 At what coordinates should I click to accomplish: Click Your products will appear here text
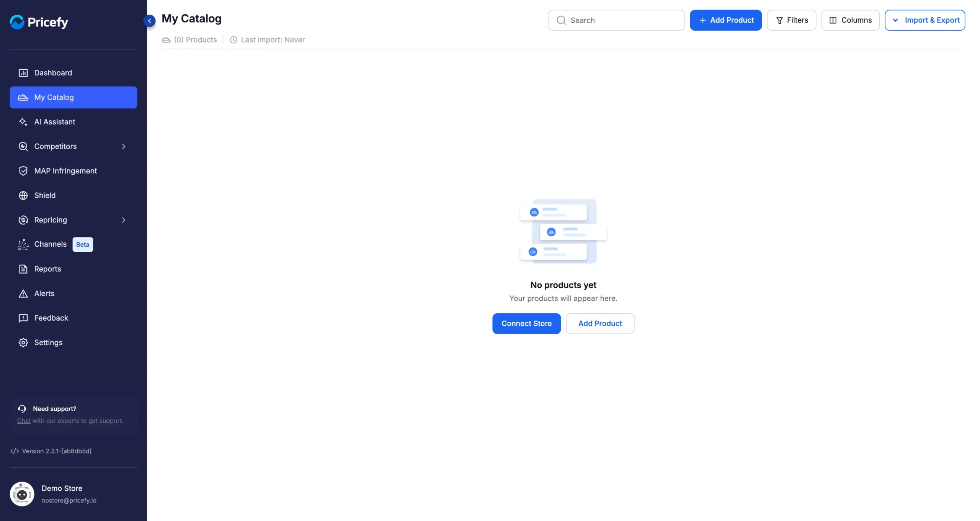click(563, 298)
